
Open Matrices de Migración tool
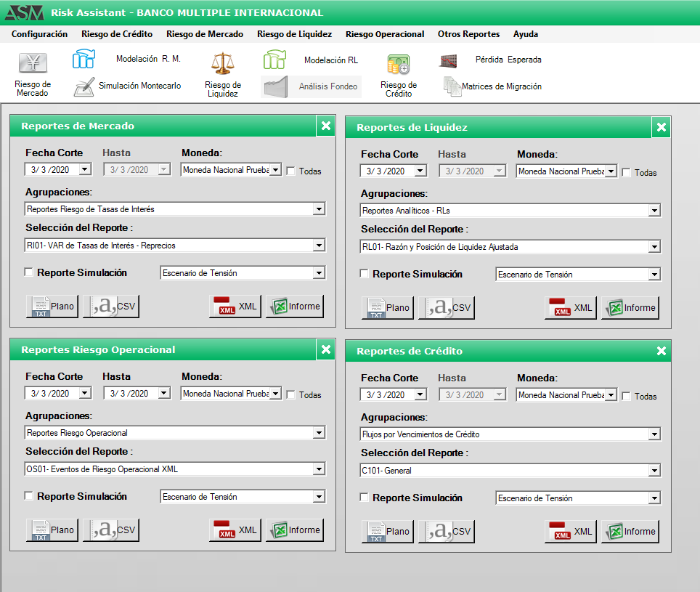452,86
